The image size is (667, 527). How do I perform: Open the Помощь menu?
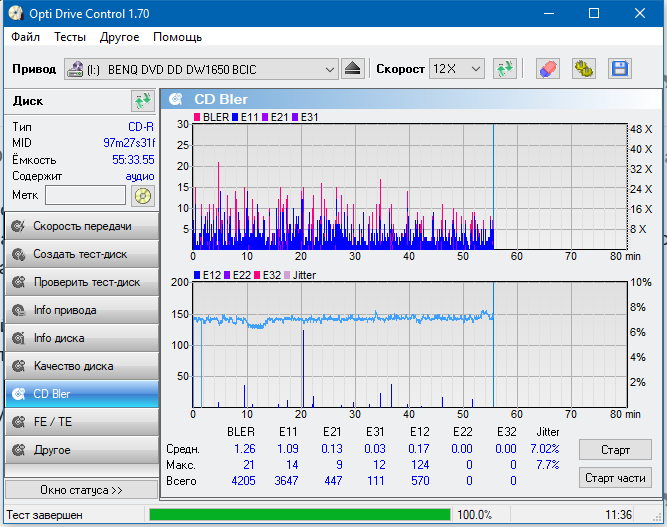pos(177,37)
